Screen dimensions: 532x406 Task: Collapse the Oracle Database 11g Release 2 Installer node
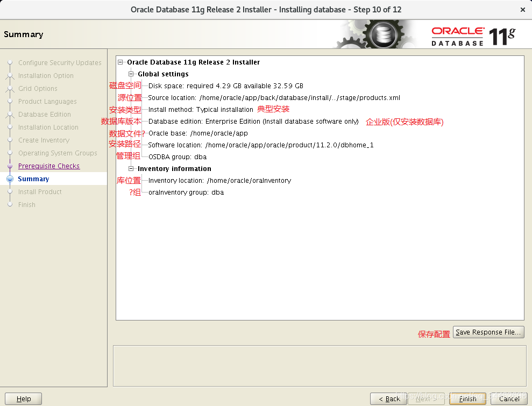pos(120,62)
